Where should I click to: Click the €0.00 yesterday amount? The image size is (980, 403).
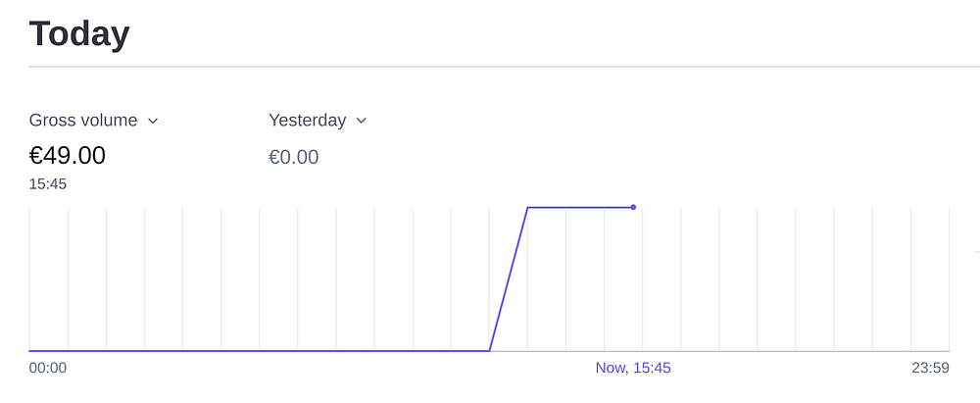click(x=293, y=157)
